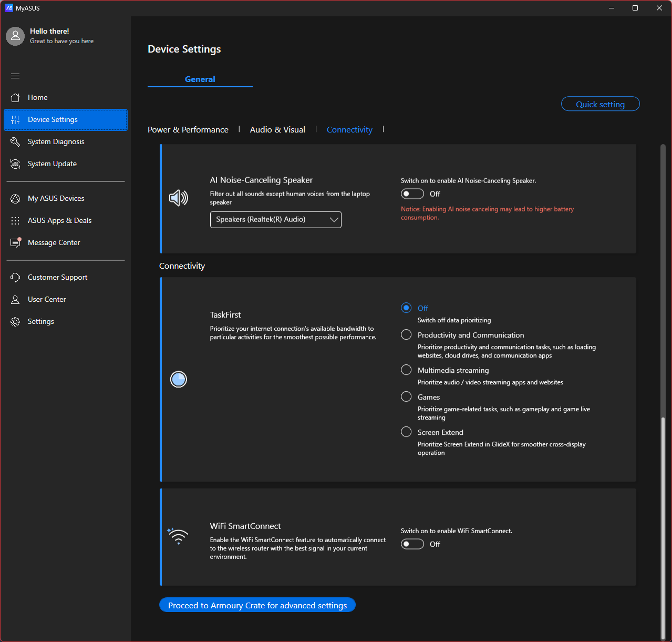Select the Screen Extend radio option
The height and width of the screenshot is (642, 672).
point(406,432)
